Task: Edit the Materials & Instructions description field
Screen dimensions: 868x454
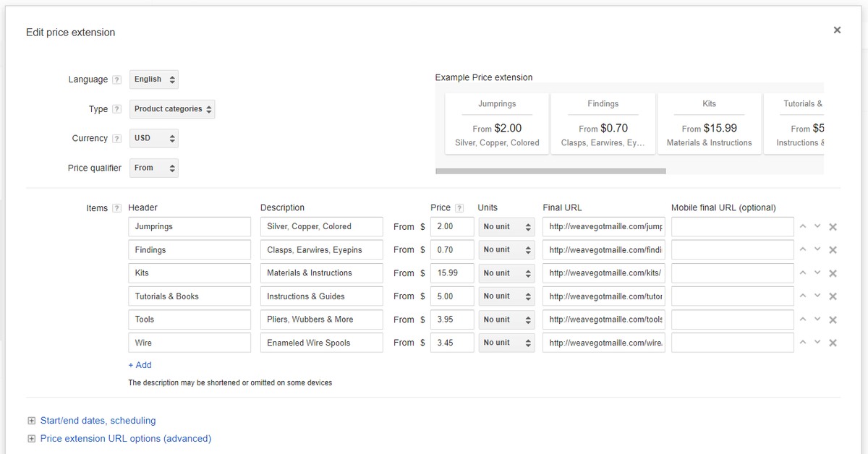Action: click(x=322, y=273)
